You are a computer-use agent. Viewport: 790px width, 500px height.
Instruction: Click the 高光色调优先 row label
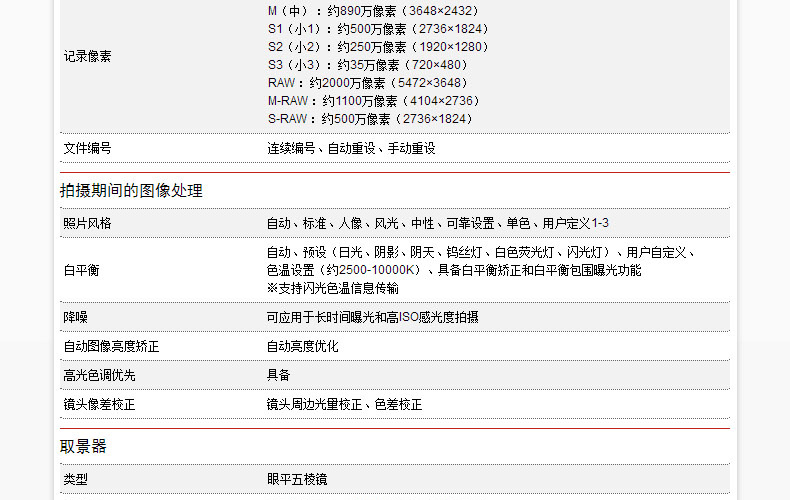point(99,375)
